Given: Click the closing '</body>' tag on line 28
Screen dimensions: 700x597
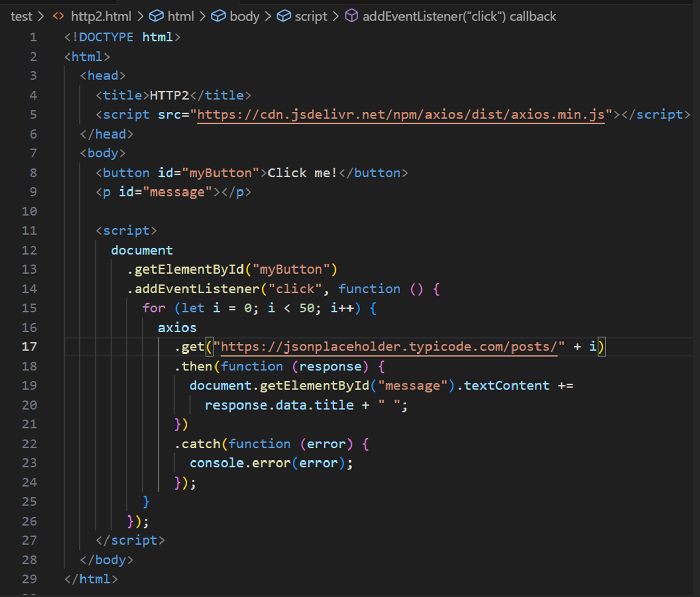Looking at the screenshot, I should click(107, 560).
